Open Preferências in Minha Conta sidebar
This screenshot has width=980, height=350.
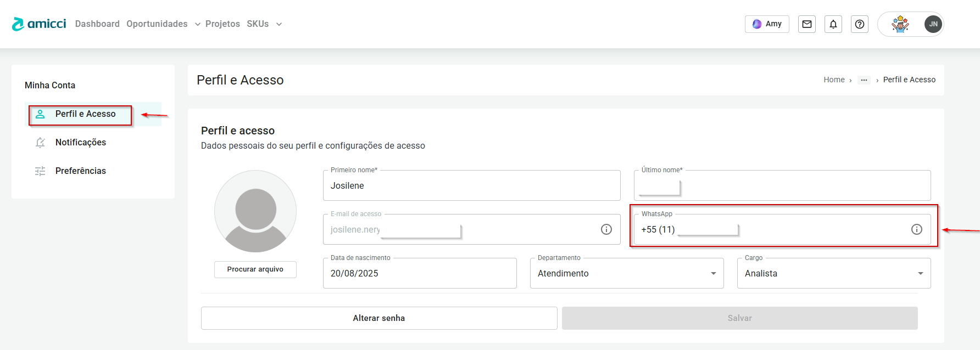pyautogui.click(x=80, y=171)
